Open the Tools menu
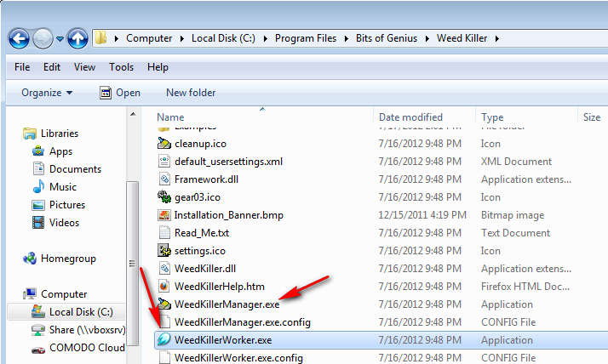The width and height of the screenshot is (608, 364). pos(121,67)
